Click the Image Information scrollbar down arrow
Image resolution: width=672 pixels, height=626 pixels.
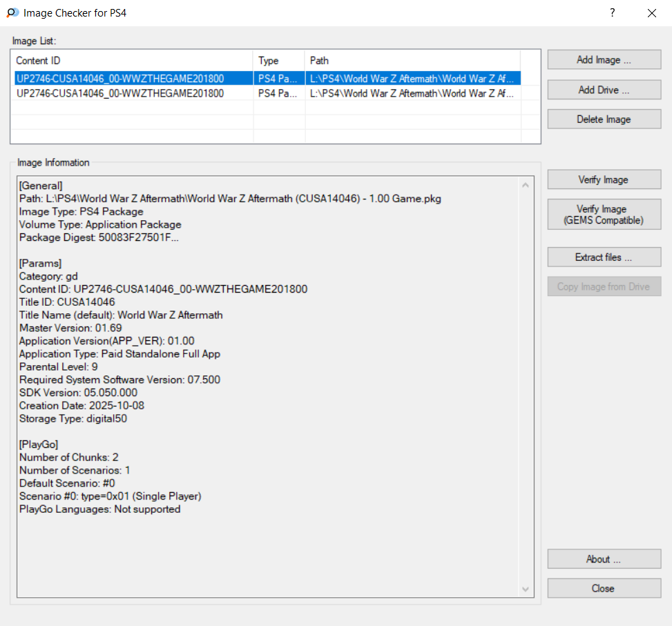coord(527,589)
